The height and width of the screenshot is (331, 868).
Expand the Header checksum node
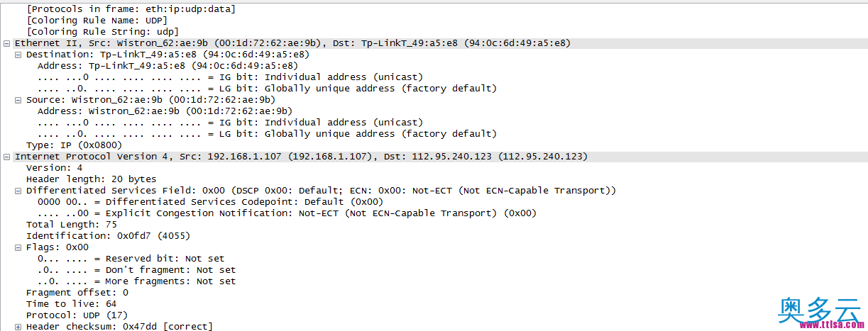(18, 327)
